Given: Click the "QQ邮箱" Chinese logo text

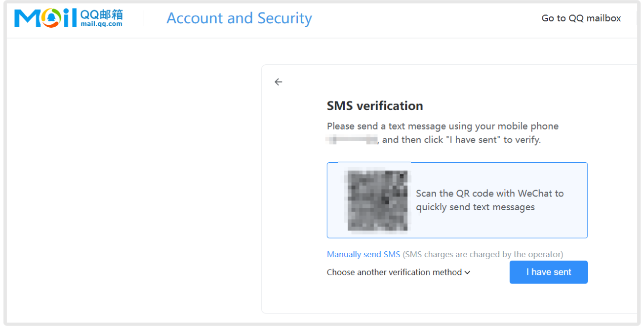Looking at the screenshot, I should [102, 15].
